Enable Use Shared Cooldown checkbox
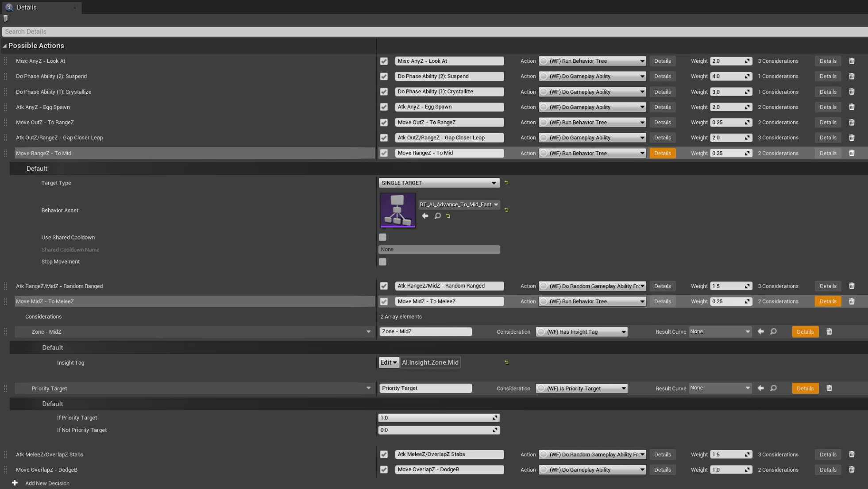 (x=383, y=237)
